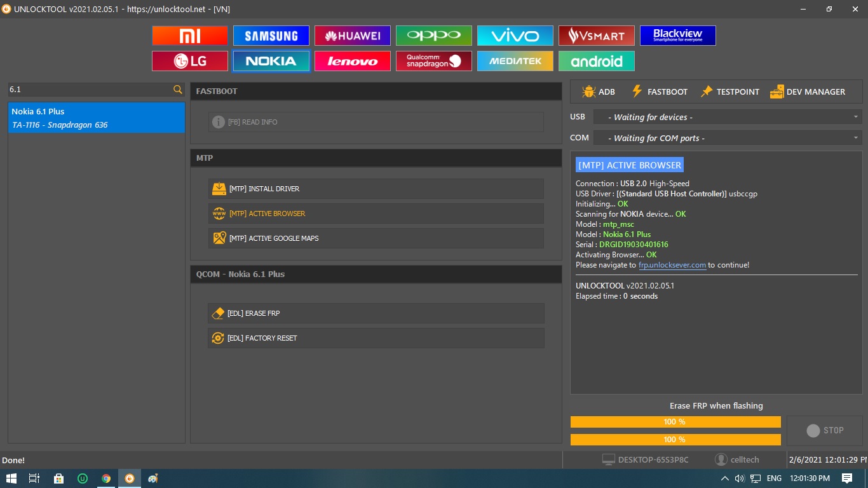The width and height of the screenshot is (868, 488).
Task: Open Chrome from the taskbar
Action: [x=106, y=478]
